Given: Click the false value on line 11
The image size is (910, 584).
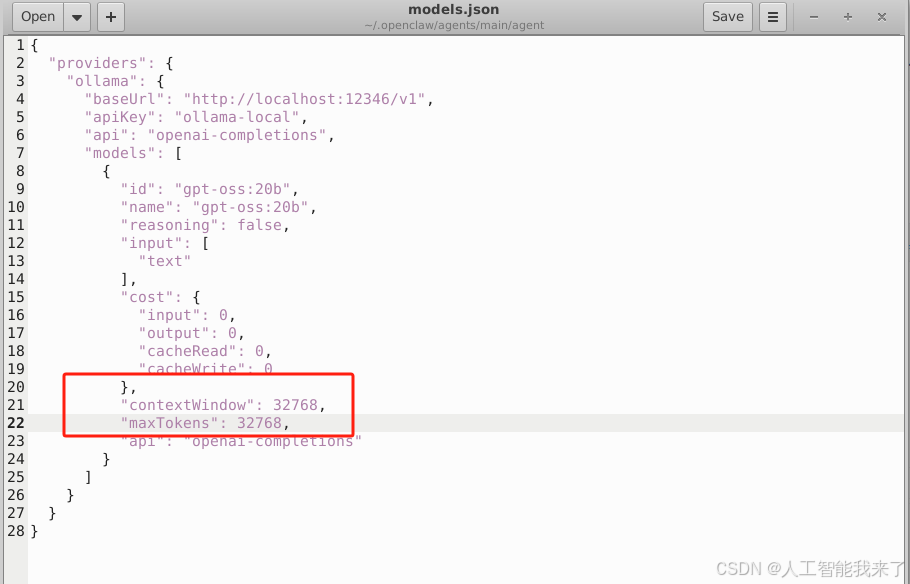Looking at the screenshot, I should pos(259,225).
